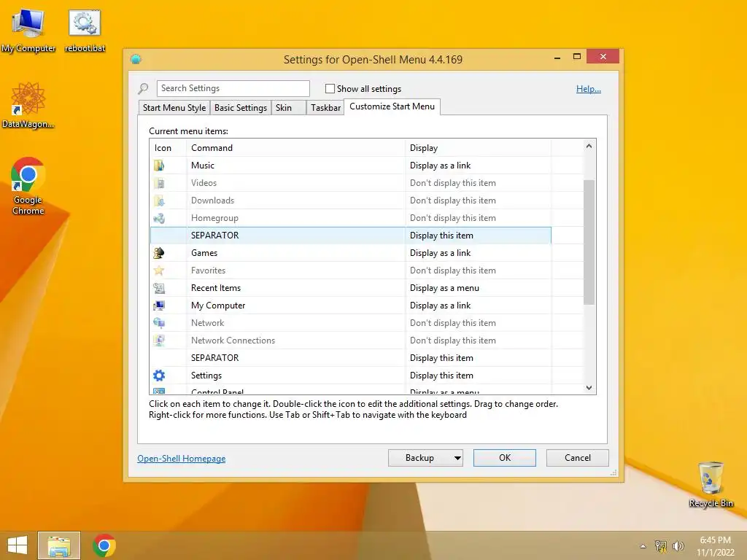Screen dimensions: 747x560
Task: Show hidden tray icons arrow
Action: 643,546
